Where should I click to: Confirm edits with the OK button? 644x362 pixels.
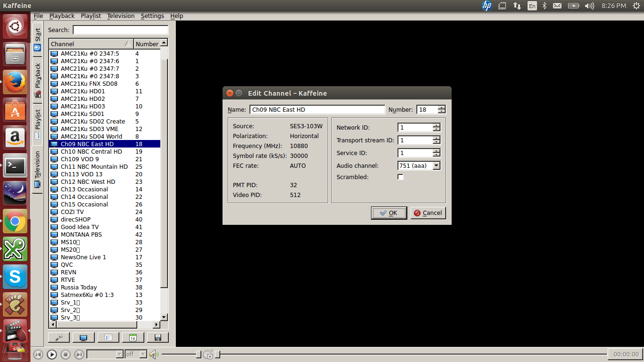[x=389, y=213]
